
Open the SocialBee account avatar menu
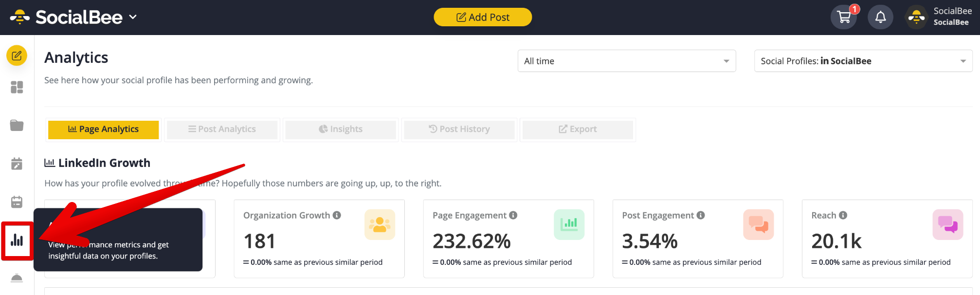[916, 17]
